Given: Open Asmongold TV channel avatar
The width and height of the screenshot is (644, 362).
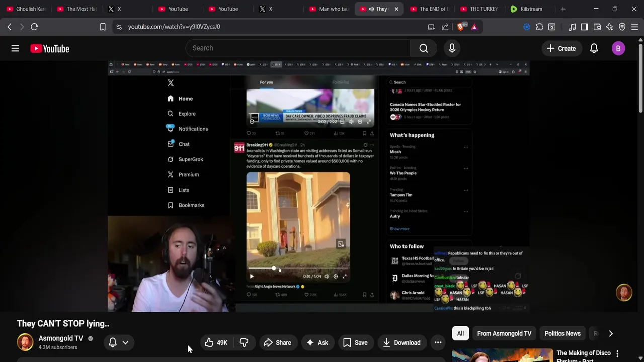Looking at the screenshot, I should coord(25,342).
